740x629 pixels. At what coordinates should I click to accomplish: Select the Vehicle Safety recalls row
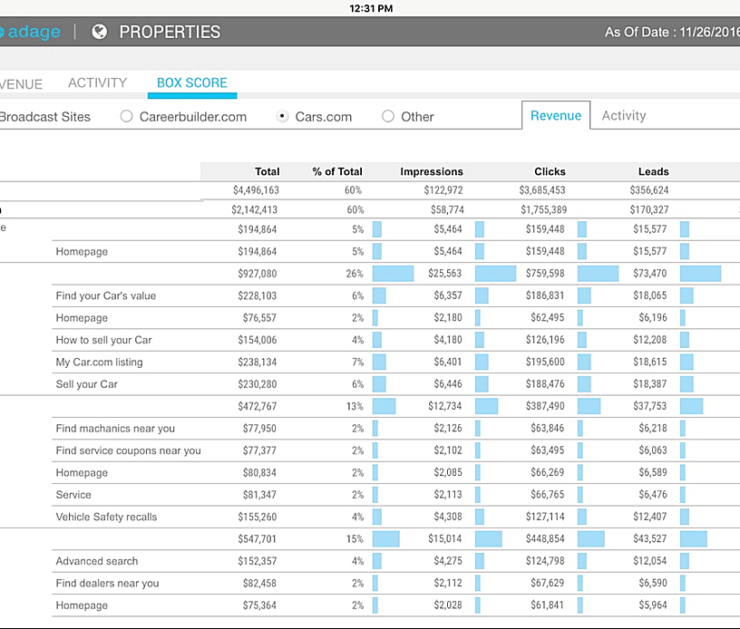coord(395,517)
